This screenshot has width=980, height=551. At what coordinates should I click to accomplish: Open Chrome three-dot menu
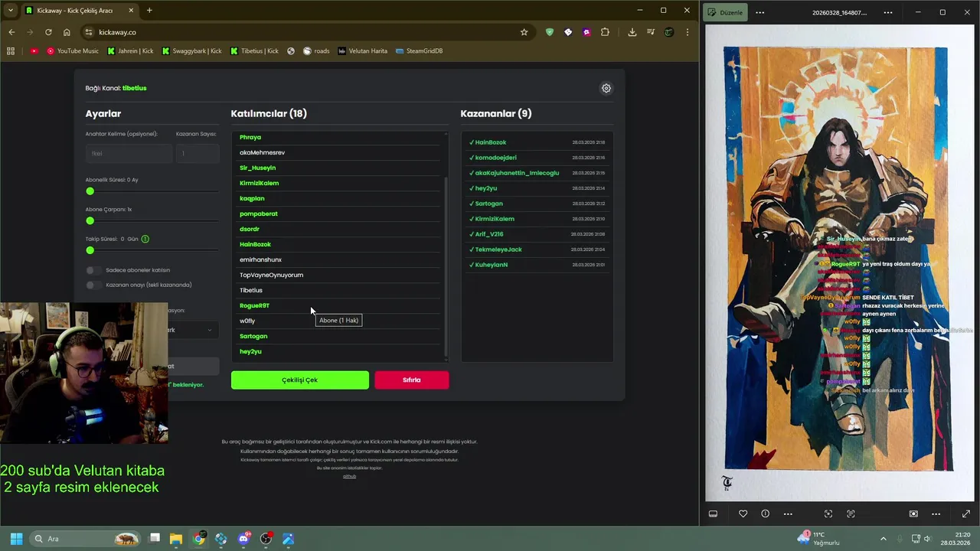[688, 32]
